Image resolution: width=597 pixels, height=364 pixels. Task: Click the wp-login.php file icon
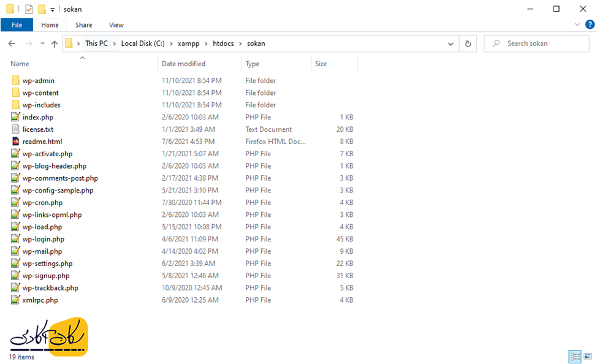pos(15,239)
